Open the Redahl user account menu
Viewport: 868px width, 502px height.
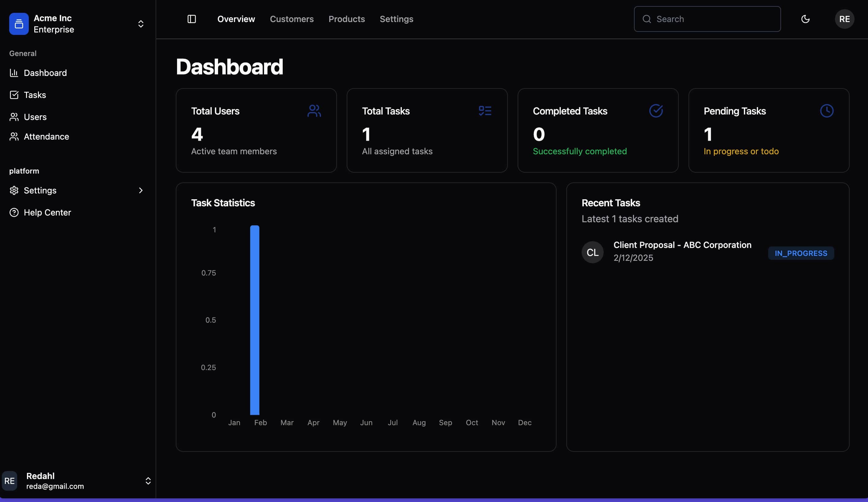click(x=148, y=481)
